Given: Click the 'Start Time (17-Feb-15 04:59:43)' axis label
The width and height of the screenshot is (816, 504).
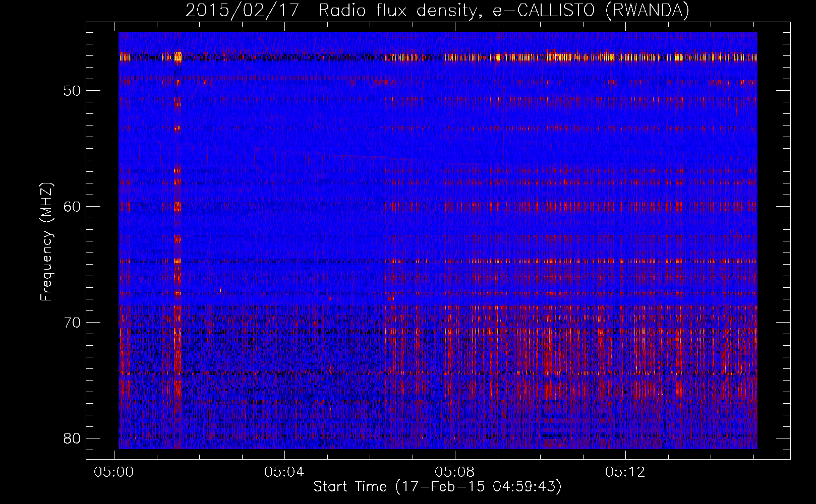Looking at the screenshot, I should tap(437, 487).
